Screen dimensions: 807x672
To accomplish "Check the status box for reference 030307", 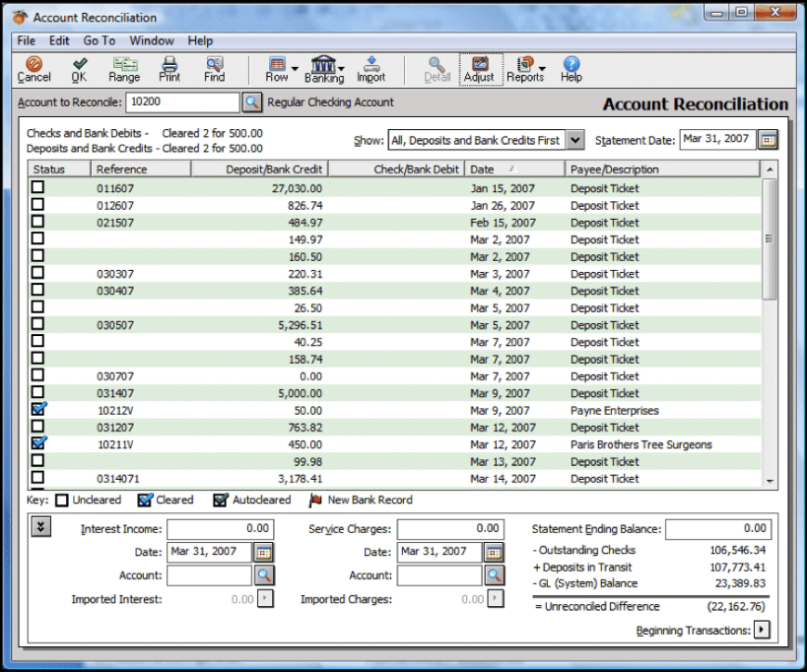I will pyautogui.click(x=37, y=273).
